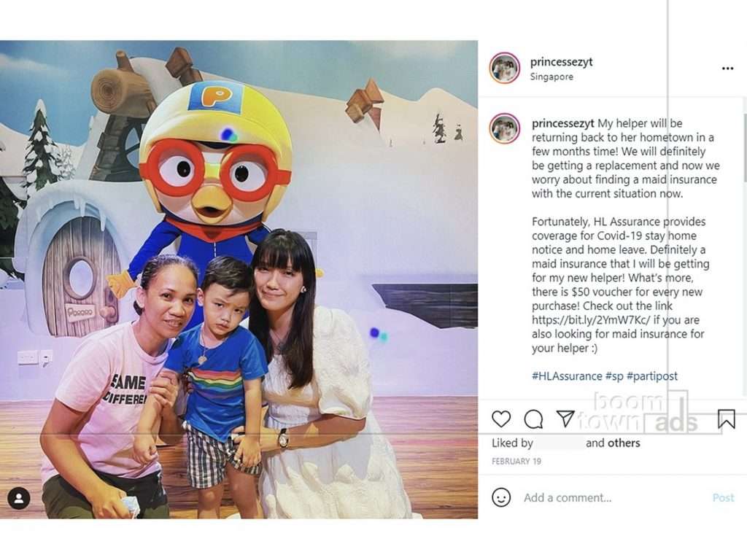Click the Post comment button

tap(723, 497)
